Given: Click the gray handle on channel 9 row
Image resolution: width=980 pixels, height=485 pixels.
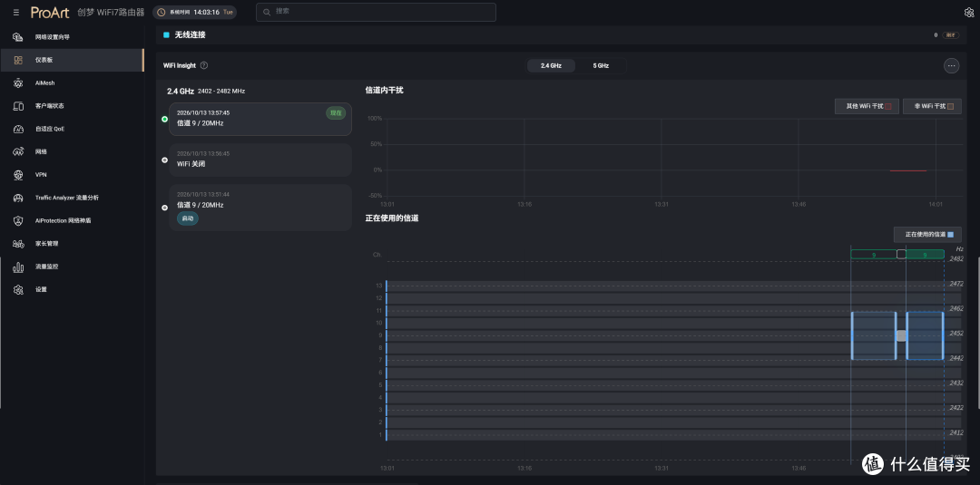Looking at the screenshot, I should point(901,335).
